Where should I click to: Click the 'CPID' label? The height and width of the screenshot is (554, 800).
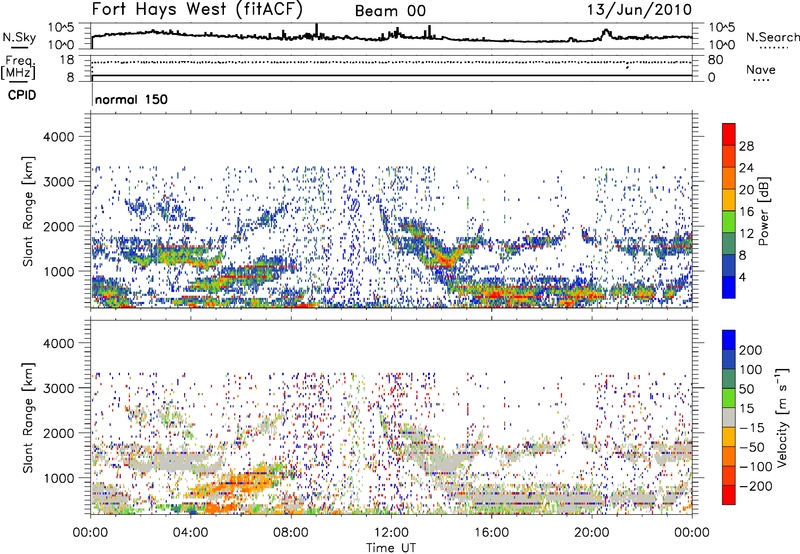point(22,95)
